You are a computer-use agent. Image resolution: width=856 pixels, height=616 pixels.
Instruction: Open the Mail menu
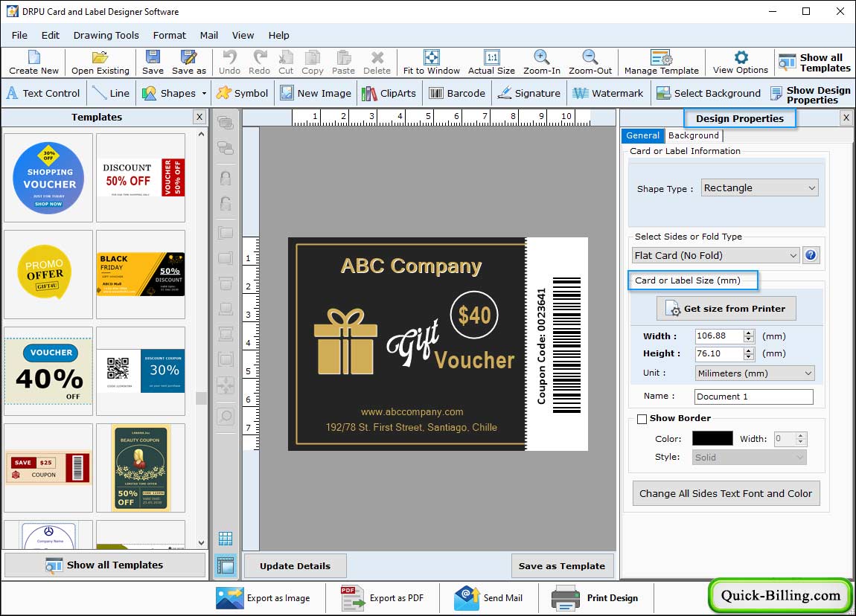[208, 35]
